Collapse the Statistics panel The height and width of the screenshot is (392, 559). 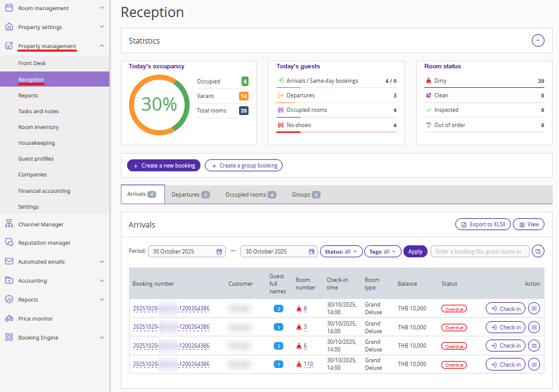click(537, 40)
